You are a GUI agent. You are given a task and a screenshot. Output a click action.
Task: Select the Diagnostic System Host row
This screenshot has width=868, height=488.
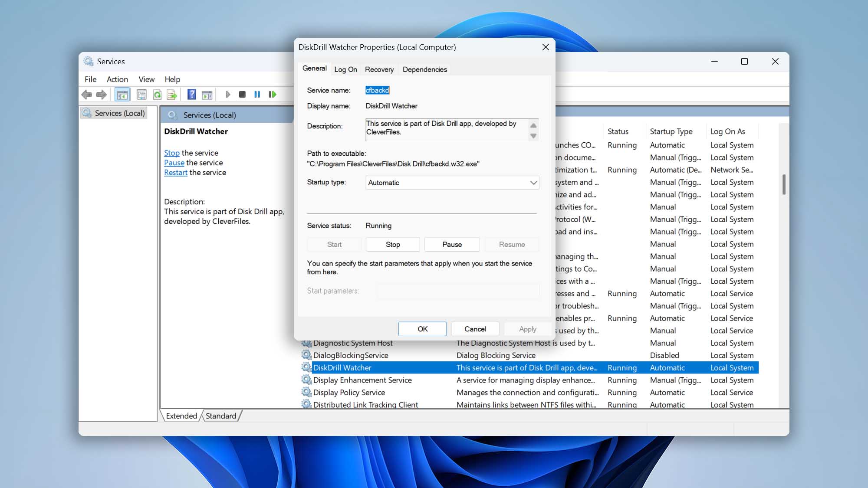pos(529,343)
